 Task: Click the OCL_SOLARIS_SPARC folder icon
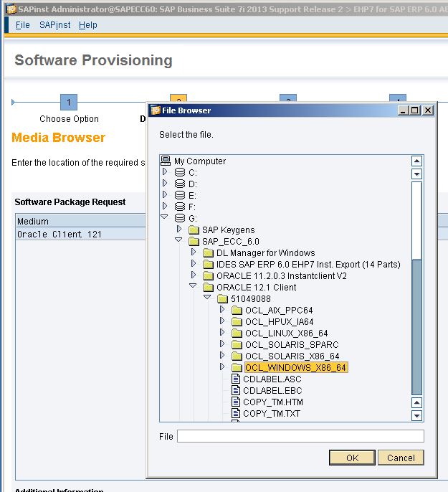pos(237,345)
